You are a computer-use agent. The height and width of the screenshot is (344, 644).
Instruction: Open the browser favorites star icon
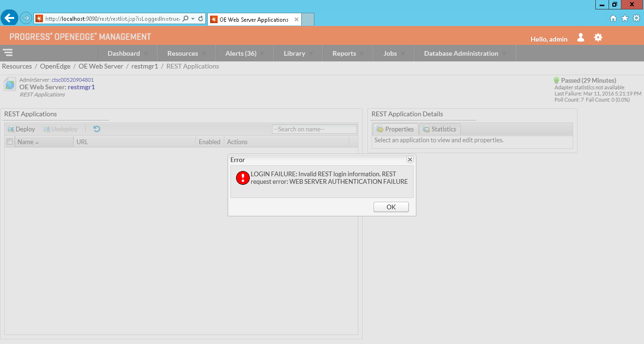pos(625,18)
